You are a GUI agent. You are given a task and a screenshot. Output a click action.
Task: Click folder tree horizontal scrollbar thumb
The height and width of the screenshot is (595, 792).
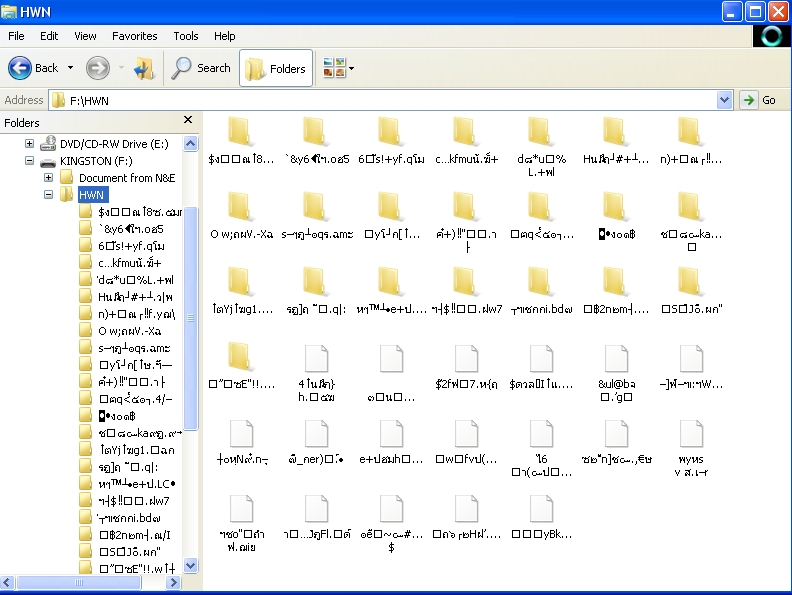[79, 582]
